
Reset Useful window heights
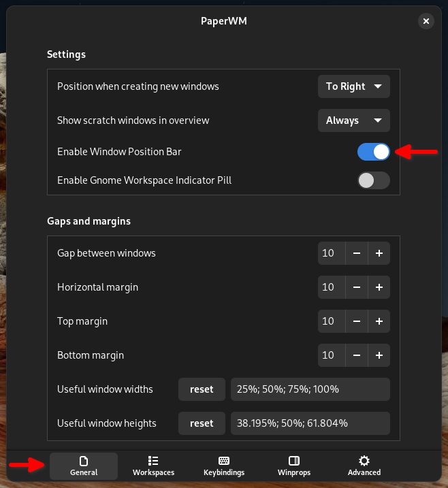(x=202, y=423)
